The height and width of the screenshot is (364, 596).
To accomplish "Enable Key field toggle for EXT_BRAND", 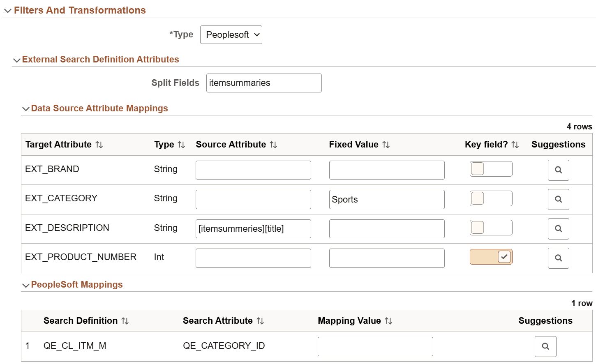I will [x=491, y=169].
